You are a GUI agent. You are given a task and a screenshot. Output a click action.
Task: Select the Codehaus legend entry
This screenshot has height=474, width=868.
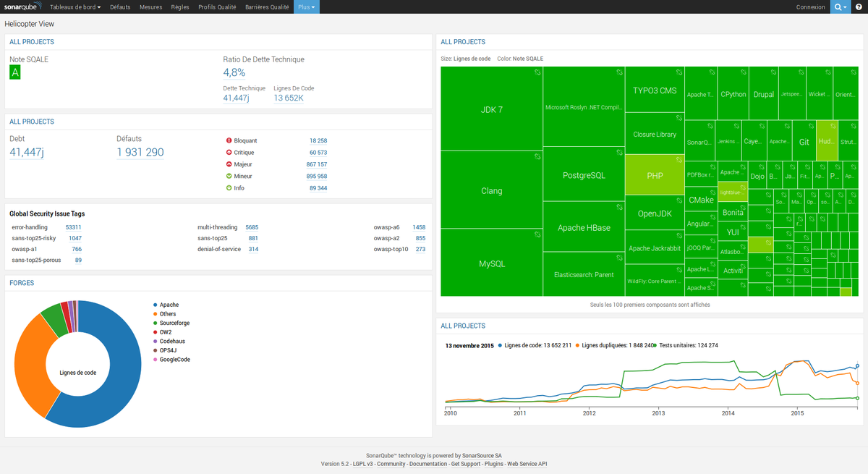(168, 341)
